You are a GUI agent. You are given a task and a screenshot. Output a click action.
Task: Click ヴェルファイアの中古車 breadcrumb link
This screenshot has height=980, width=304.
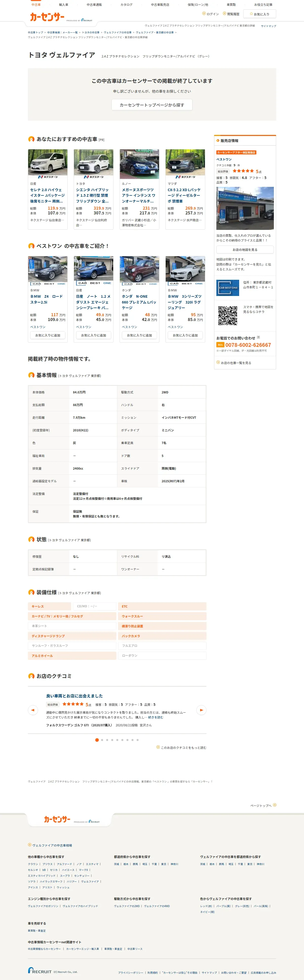pos(118,32)
